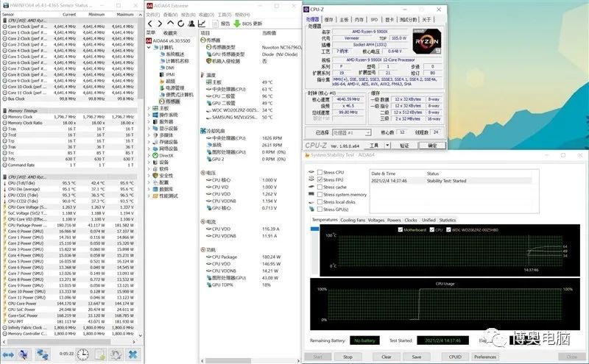Click CPU-Z 验证 button
The width and height of the screenshot is (589, 364).
coord(404,146)
